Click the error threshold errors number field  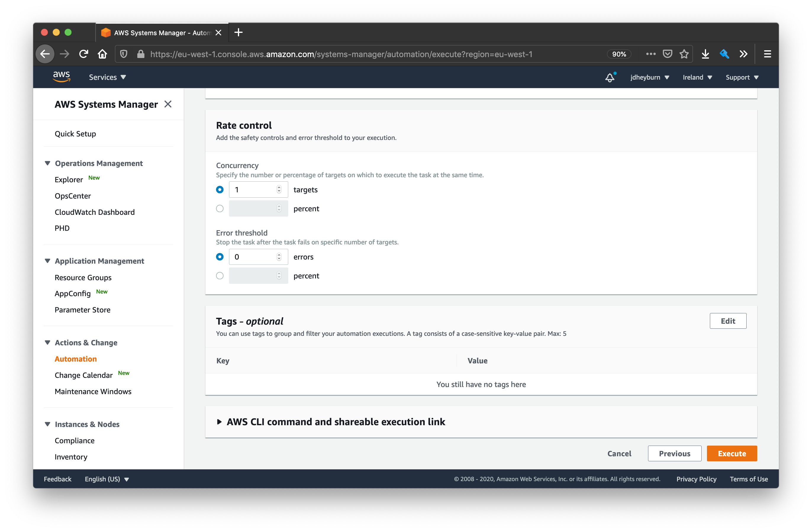tap(258, 257)
